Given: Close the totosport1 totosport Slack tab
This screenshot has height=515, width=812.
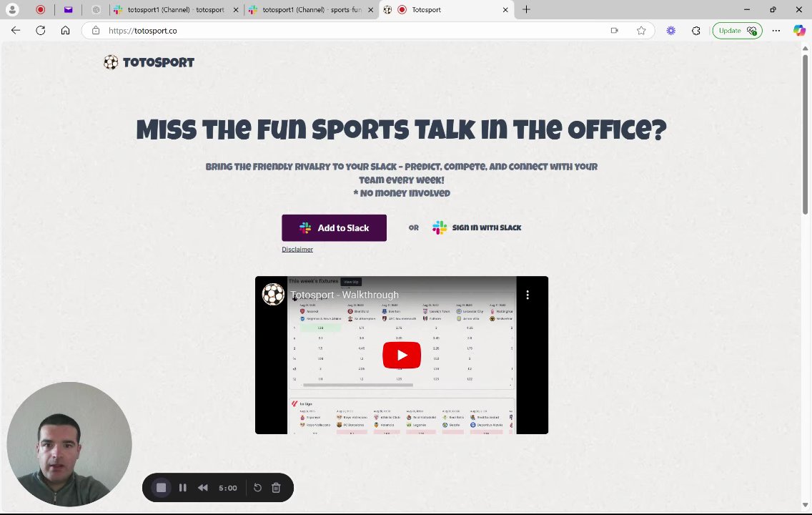Looking at the screenshot, I should [236, 9].
